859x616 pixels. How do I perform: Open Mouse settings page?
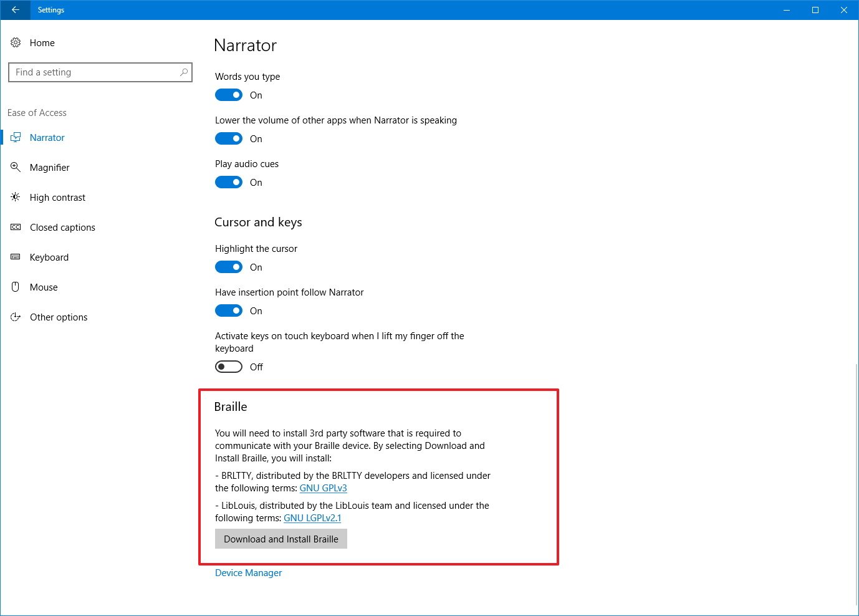coord(44,287)
